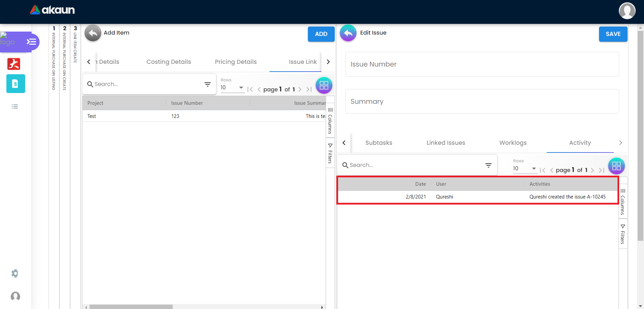Expand Columns panel in Activity table
The image size is (644, 309).
click(623, 202)
